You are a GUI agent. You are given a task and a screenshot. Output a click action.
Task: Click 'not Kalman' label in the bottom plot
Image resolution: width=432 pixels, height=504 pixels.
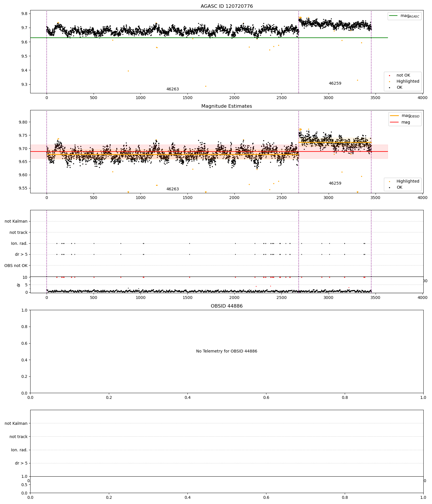(x=16, y=423)
